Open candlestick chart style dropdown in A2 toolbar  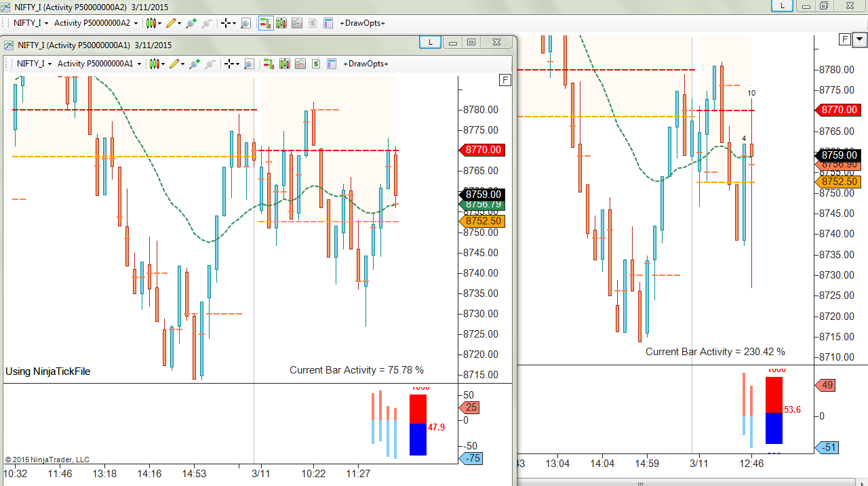(x=154, y=23)
